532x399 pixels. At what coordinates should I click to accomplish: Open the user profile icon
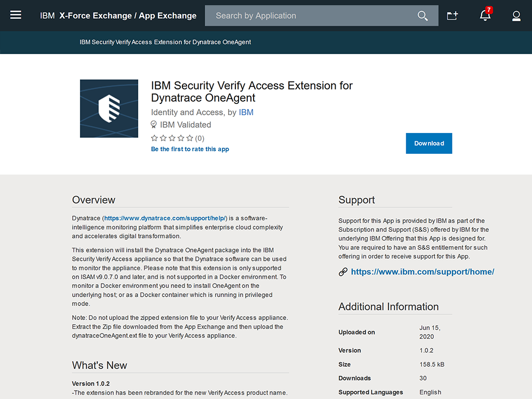pos(516,16)
